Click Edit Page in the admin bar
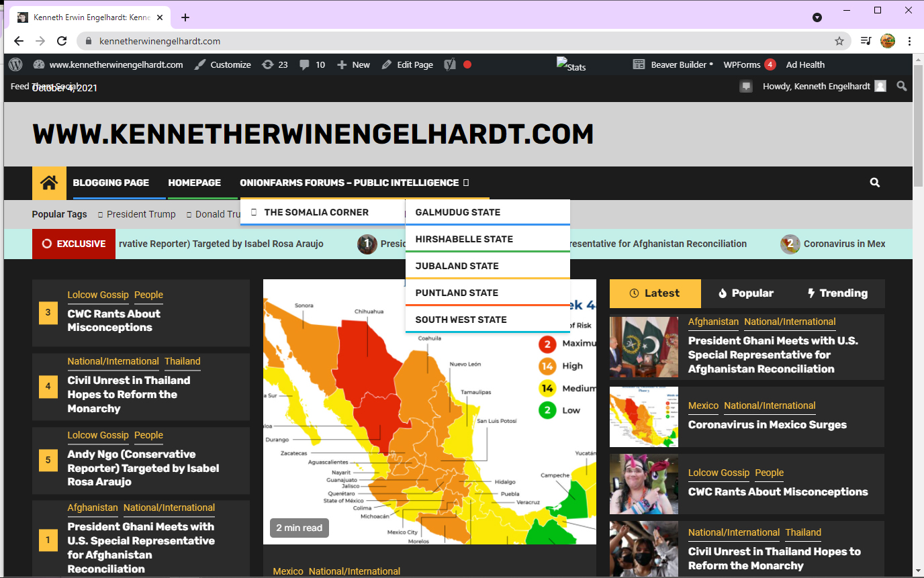 pyautogui.click(x=407, y=64)
